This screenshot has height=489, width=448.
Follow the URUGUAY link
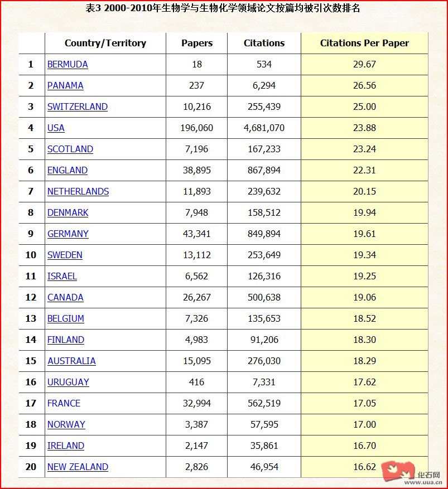[x=68, y=383]
